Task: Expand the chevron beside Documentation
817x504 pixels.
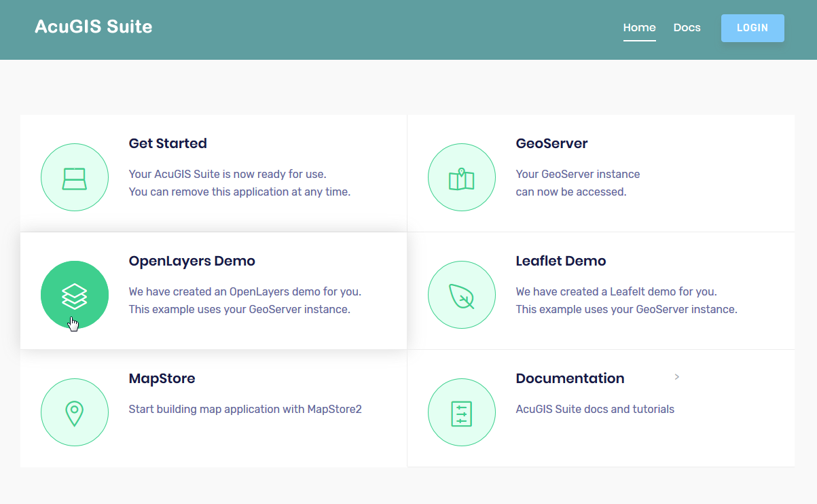Action: point(677,377)
